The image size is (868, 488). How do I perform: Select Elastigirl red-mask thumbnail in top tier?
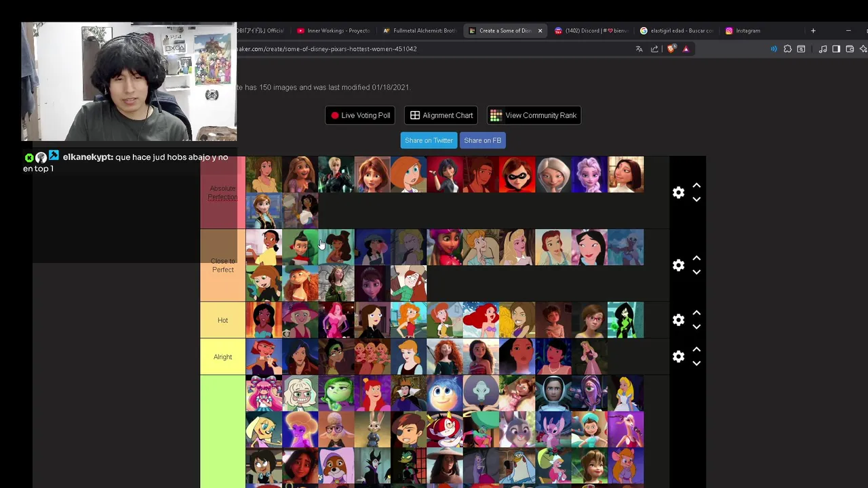pyautogui.click(x=517, y=174)
